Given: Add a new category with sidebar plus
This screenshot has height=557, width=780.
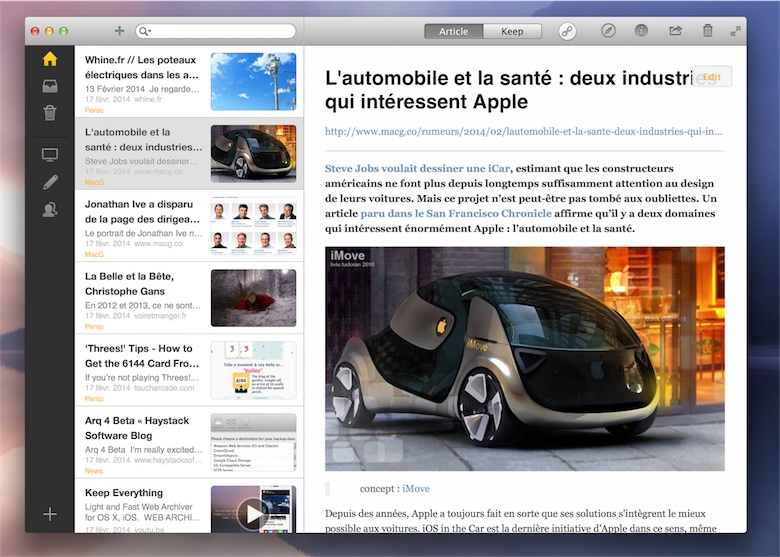Looking at the screenshot, I should [50, 514].
